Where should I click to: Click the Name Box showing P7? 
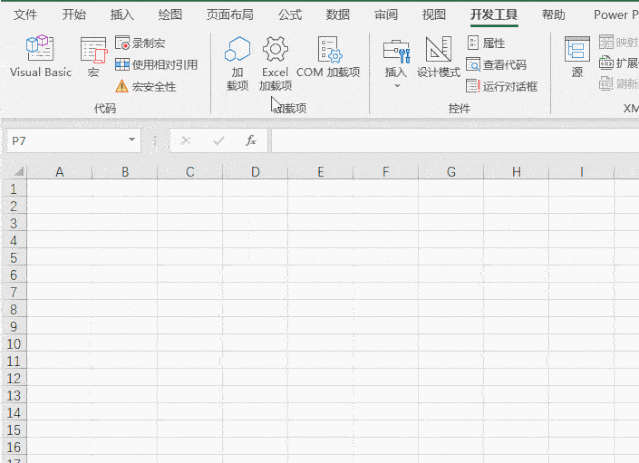pos(65,141)
